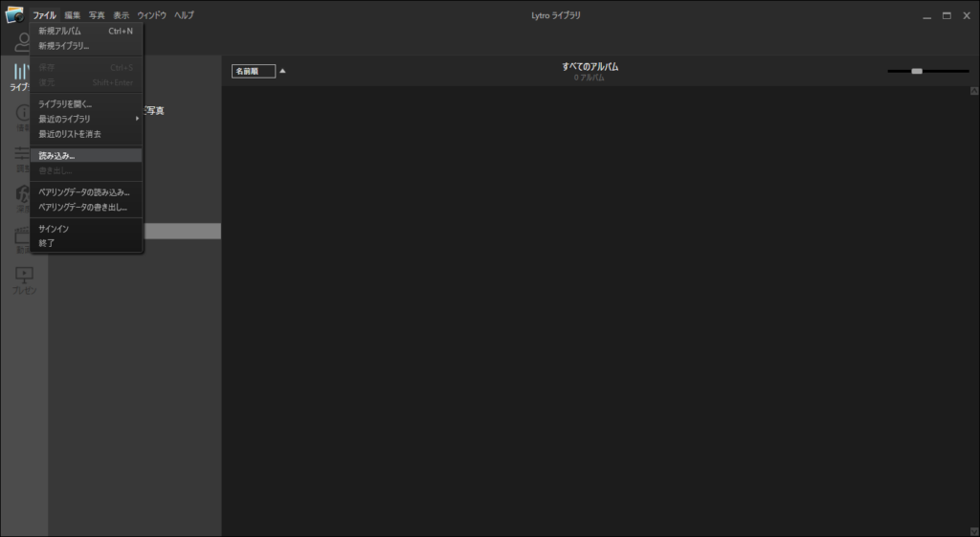The image size is (980, 537).
Task: Open the 表示 menu
Action: point(122,15)
